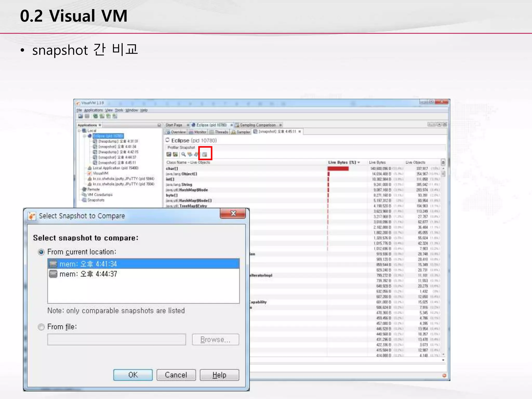This screenshot has height=399, width=532.
Task: Click the magnifier find icon in snapshot toolbar
Action: (183, 154)
